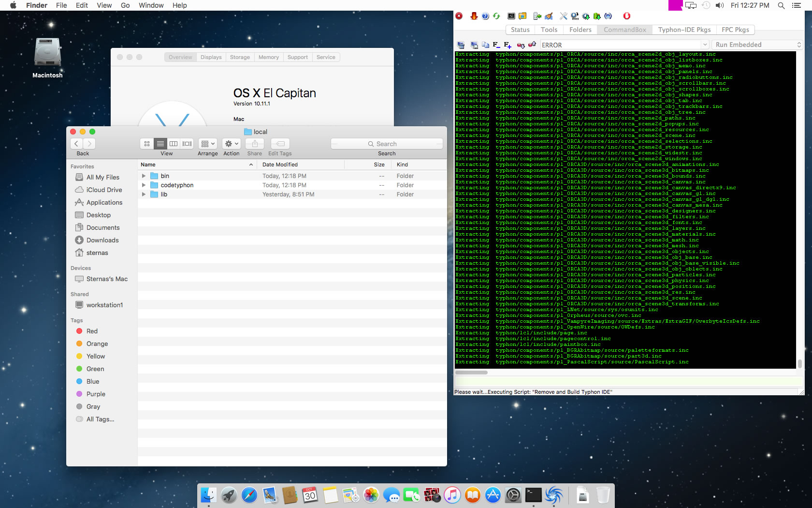
Task: Click the broom clean-up icon
Action: tap(549, 16)
